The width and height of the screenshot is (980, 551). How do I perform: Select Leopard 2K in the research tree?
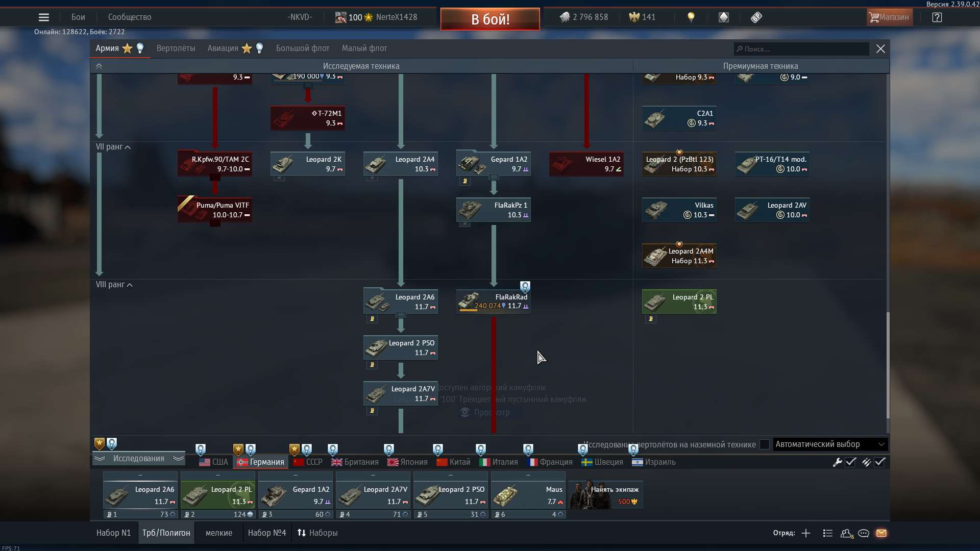308,164
